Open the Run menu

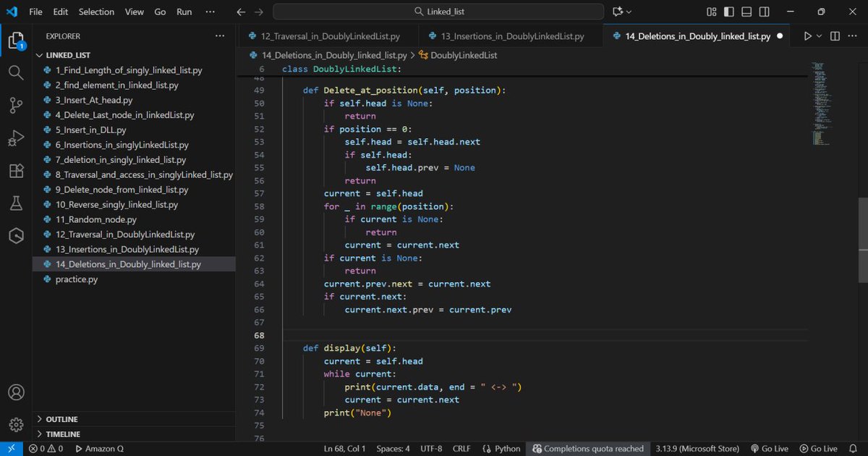tap(184, 11)
